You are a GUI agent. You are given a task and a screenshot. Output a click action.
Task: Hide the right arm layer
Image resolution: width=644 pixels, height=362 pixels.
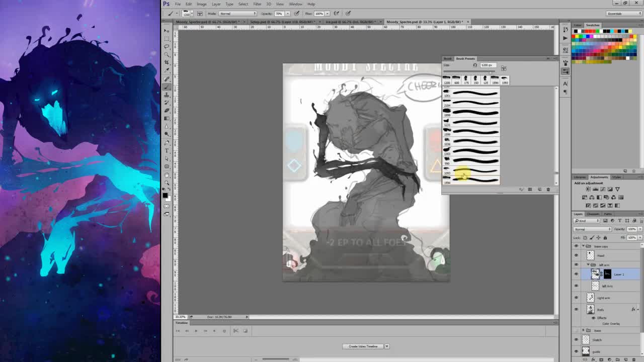[x=576, y=298]
